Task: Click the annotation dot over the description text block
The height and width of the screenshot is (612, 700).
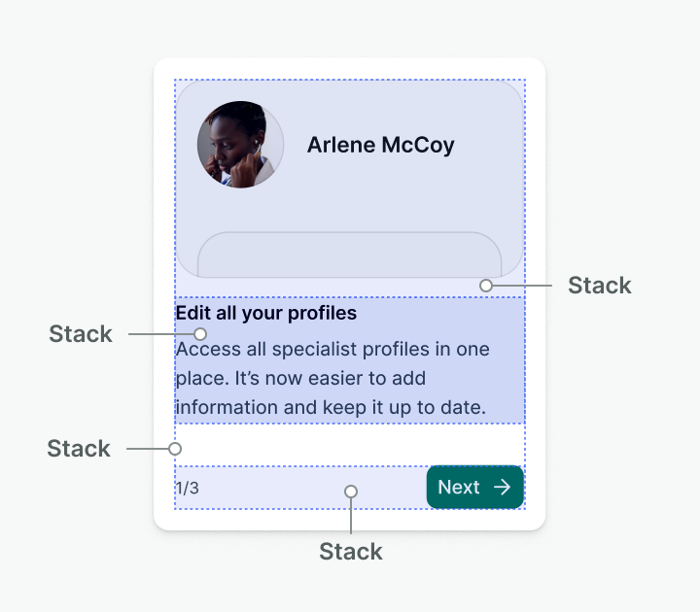Action: tap(200, 334)
